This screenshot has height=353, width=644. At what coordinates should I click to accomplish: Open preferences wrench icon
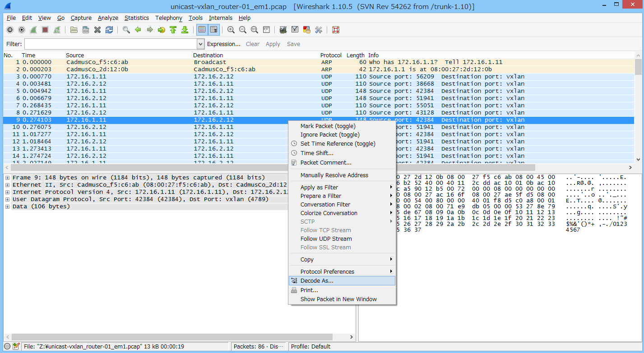tap(319, 30)
